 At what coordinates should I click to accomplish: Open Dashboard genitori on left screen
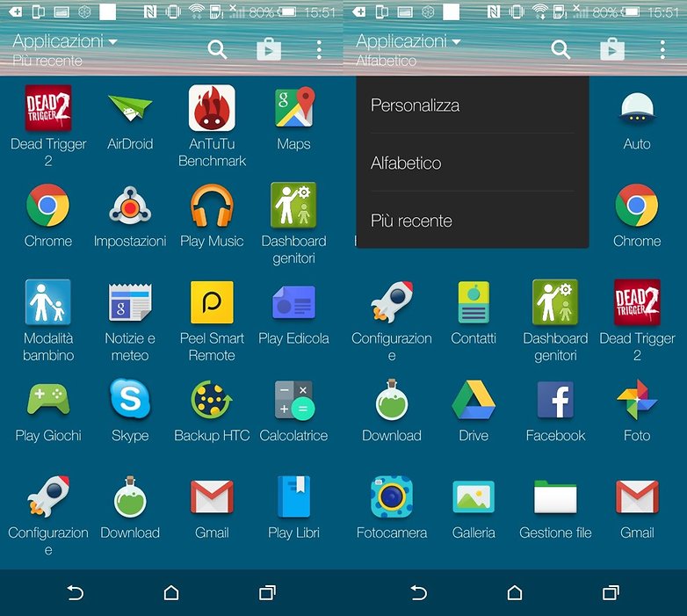click(293, 205)
